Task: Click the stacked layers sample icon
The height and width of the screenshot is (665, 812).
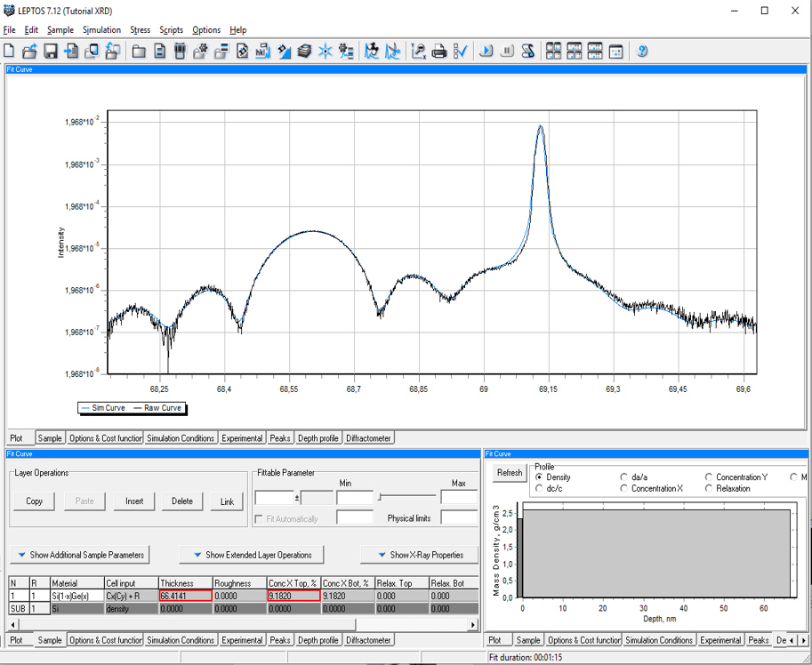Action: (x=305, y=52)
